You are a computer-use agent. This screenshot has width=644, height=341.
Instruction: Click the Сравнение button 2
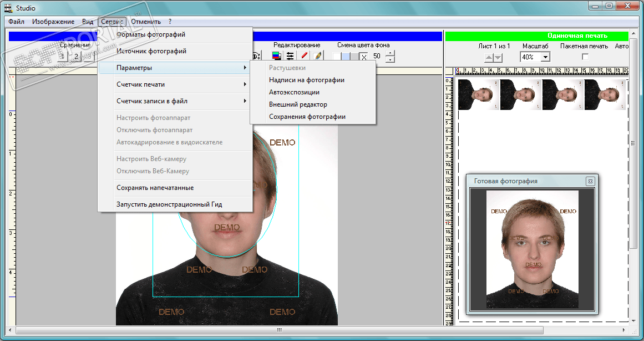[x=77, y=56]
